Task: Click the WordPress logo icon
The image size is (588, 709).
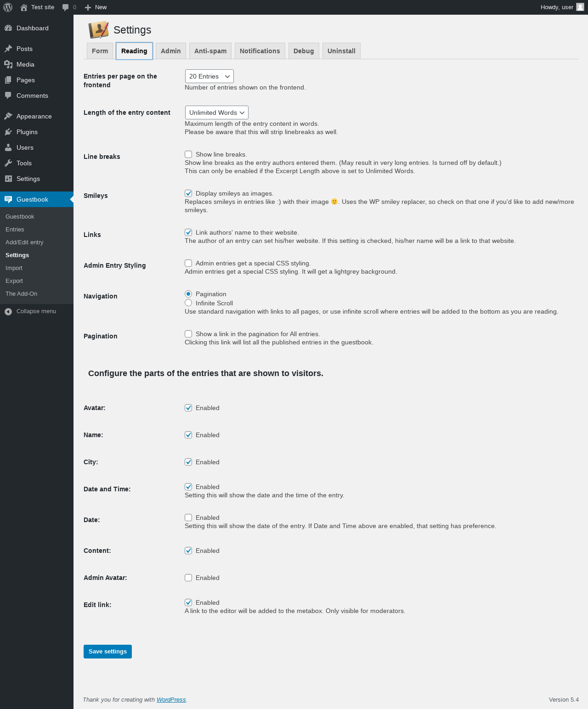Action: click(8, 7)
